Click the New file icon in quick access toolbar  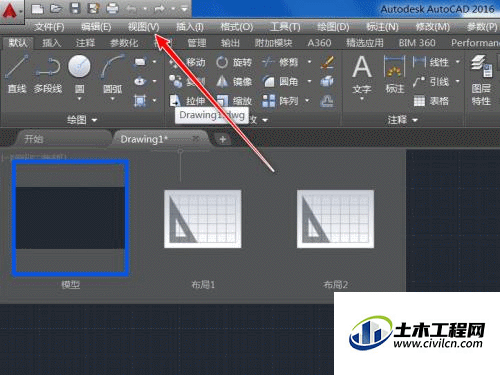click(37, 9)
